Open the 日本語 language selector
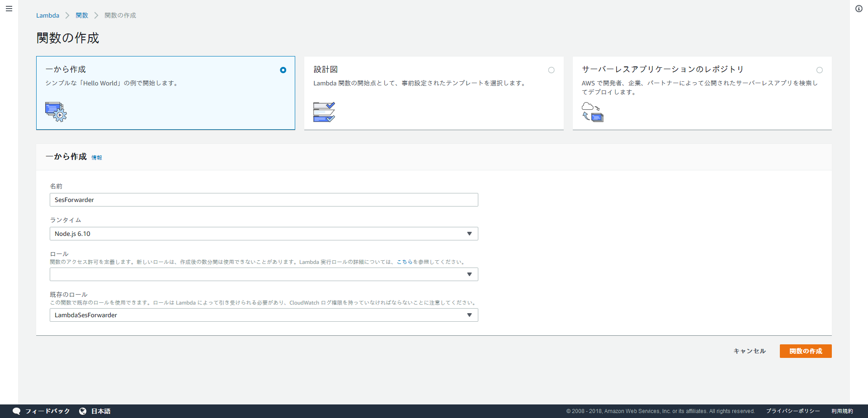Image resolution: width=868 pixels, height=418 pixels. click(101, 411)
